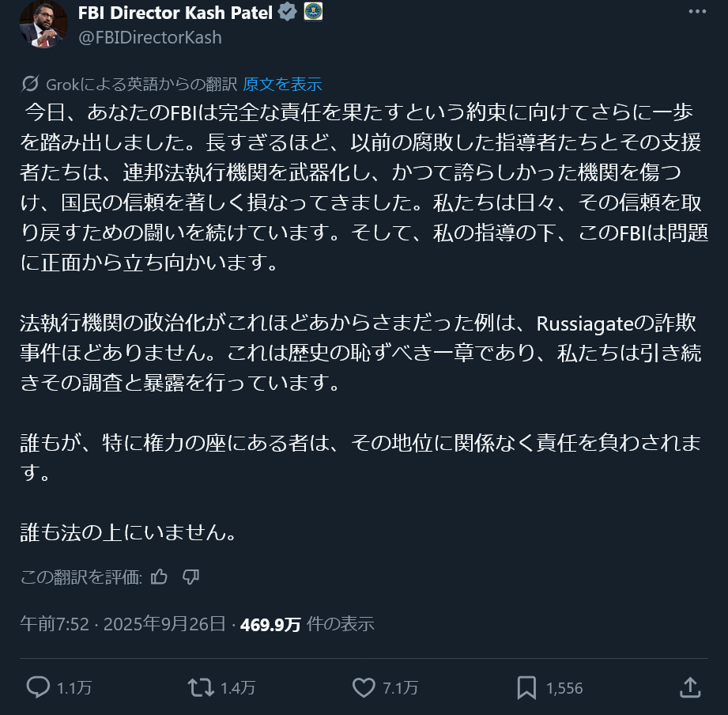Show original text via 原文を表示
The image size is (728, 715).
pyautogui.click(x=282, y=85)
